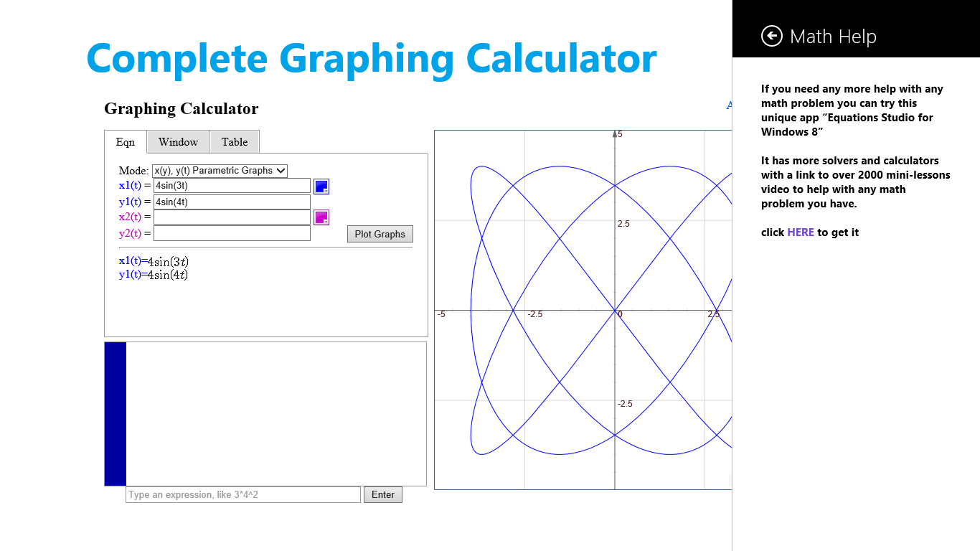
Task: Click the HERE link in Math Help
Action: click(x=801, y=232)
